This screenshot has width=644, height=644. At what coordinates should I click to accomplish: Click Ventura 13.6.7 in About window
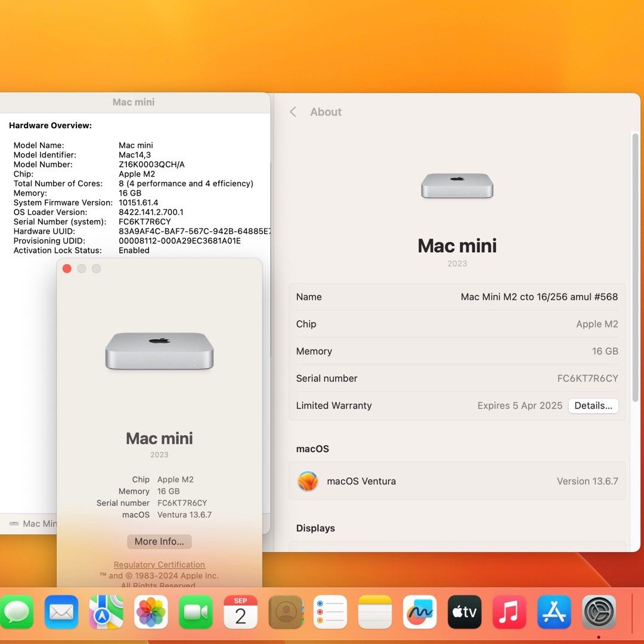(x=184, y=515)
